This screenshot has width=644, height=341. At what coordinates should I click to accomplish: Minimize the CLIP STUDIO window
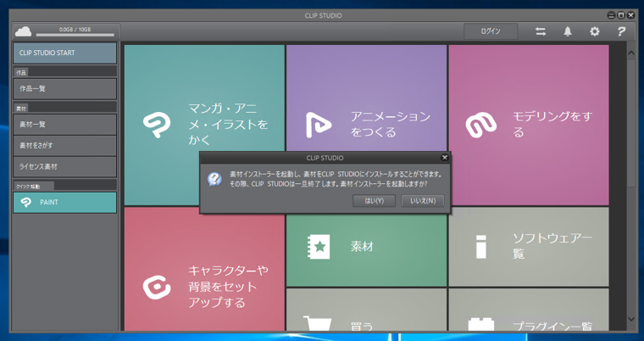click(612, 15)
